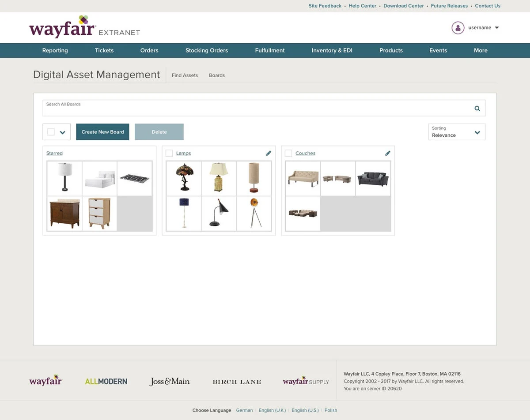Open the Fulfillment menu
The width and height of the screenshot is (530, 420).
pos(270,50)
